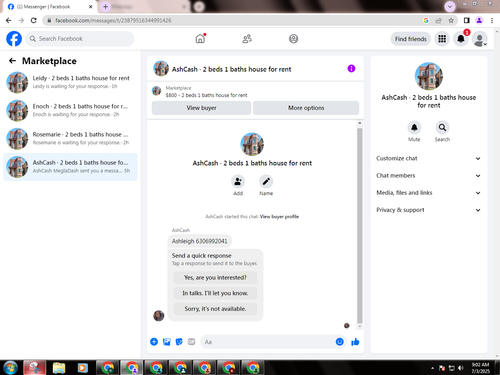Expand Media, files and links section
Image resolution: width=500 pixels, height=375 pixels.
[x=428, y=193]
